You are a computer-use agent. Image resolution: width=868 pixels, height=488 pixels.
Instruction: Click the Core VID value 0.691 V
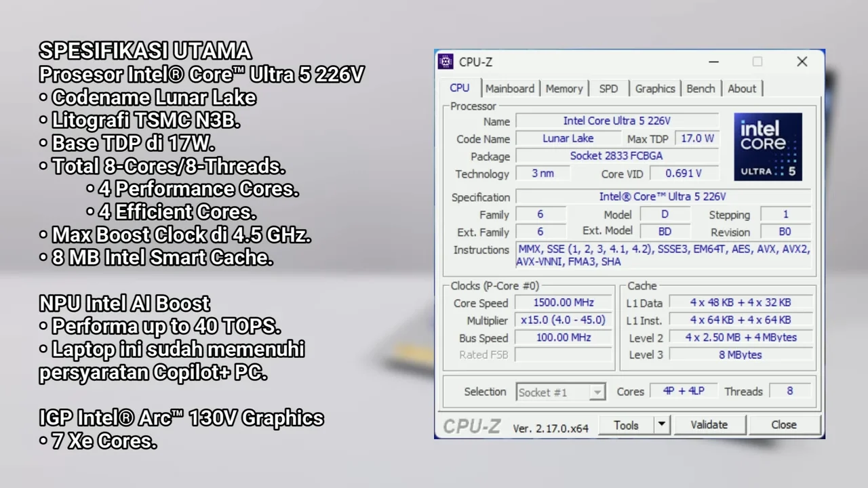tap(684, 174)
